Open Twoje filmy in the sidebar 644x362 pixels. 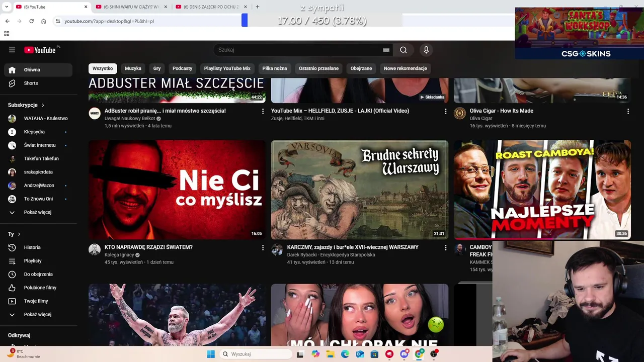pyautogui.click(x=38, y=301)
